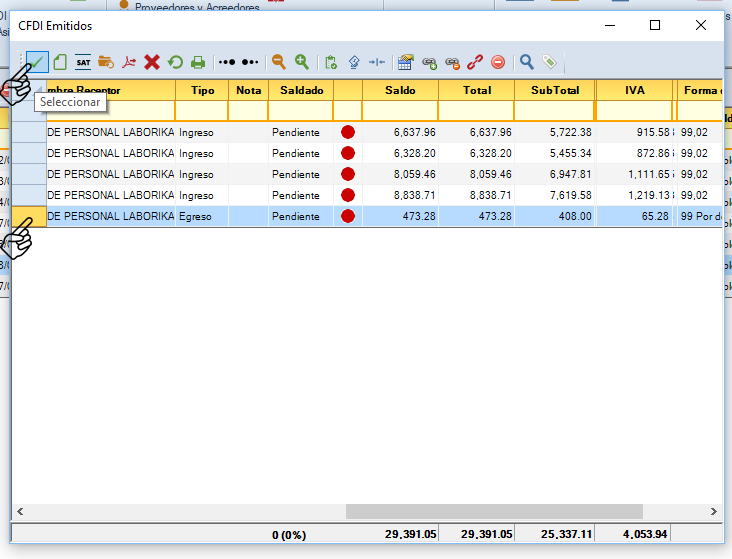Click the footer IVA total 4,053.94
The image size is (732, 559).
coord(645,534)
